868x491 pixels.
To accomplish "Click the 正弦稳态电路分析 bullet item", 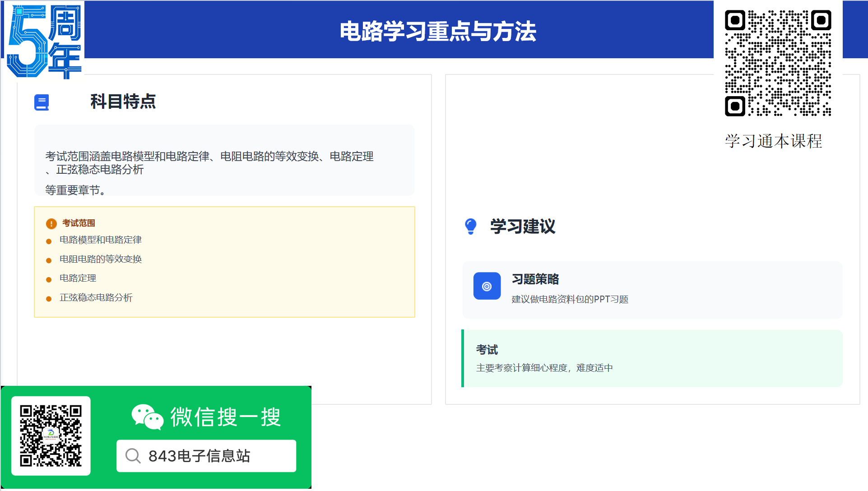I will tap(96, 297).
